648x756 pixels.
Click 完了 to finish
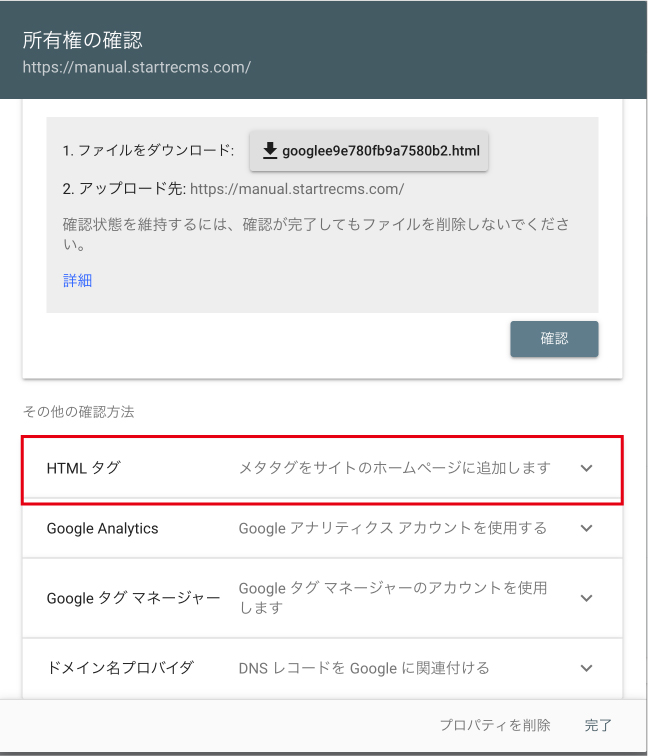(x=598, y=725)
